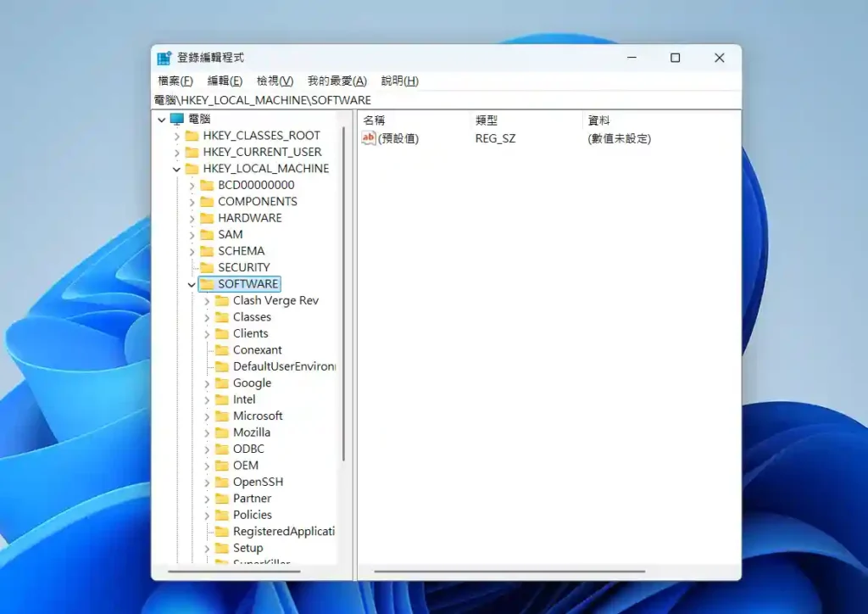
Task: Click the RegisteredApplications folder icon
Action: (221, 532)
